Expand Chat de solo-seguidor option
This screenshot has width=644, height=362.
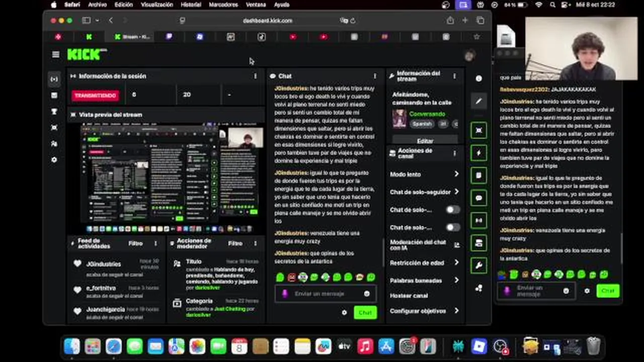click(424, 192)
